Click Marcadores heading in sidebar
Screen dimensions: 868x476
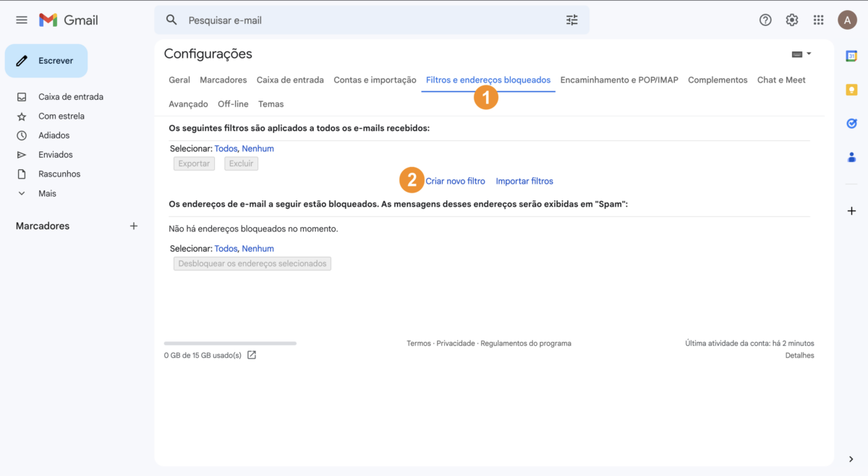click(43, 226)
